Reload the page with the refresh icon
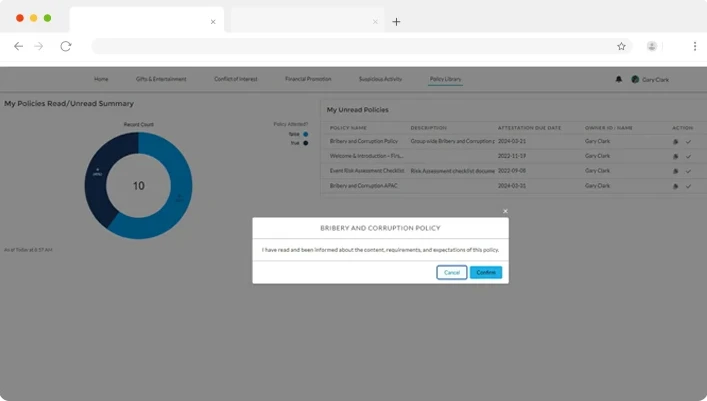 click(66, 46)
